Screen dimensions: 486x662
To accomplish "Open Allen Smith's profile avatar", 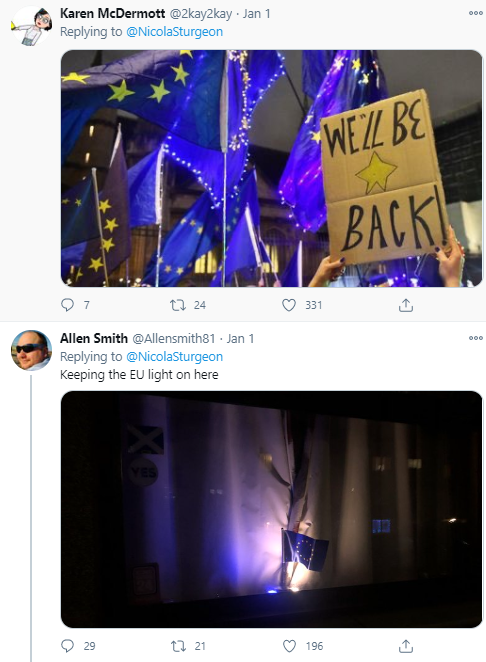I will (x=31, y=350).
